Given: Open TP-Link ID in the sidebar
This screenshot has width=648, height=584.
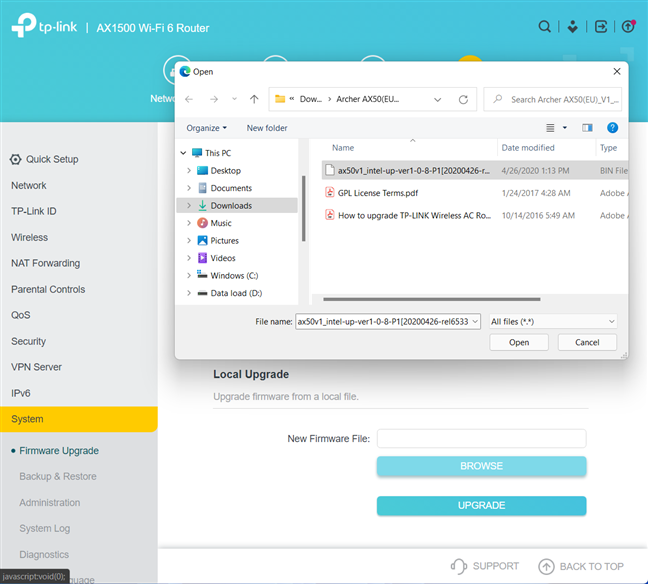Looking at the screenshot, I should click(x=33, y=211).
